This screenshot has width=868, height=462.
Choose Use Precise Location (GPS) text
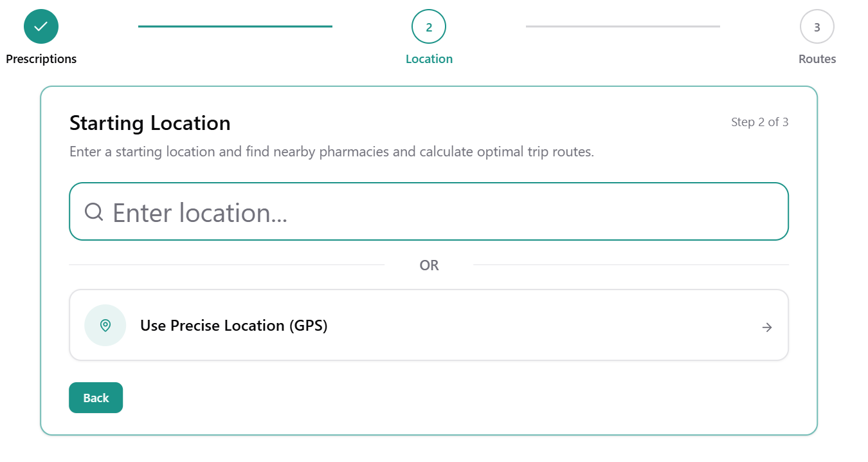(x=234, y=326)
